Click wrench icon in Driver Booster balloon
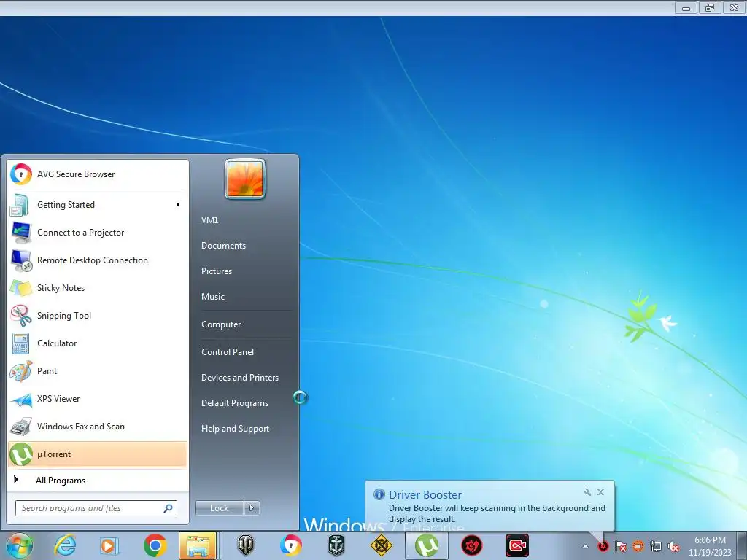The width and height of the screenshot is (747, 560). [x=587, y=492]
